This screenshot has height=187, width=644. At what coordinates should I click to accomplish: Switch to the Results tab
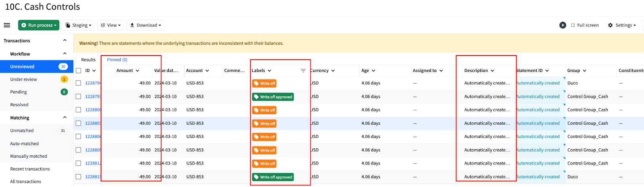(x=88, y=60)
